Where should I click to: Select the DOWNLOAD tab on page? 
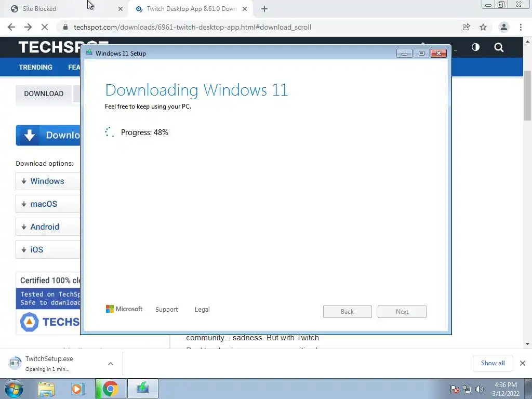(x=44, y=94)
